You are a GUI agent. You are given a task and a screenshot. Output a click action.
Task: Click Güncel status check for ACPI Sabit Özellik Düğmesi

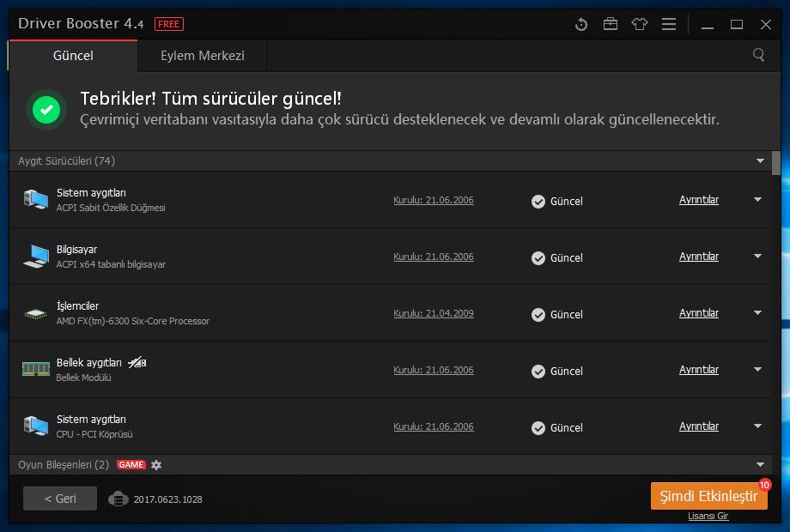pyautogui.click(x=538, y=202)
